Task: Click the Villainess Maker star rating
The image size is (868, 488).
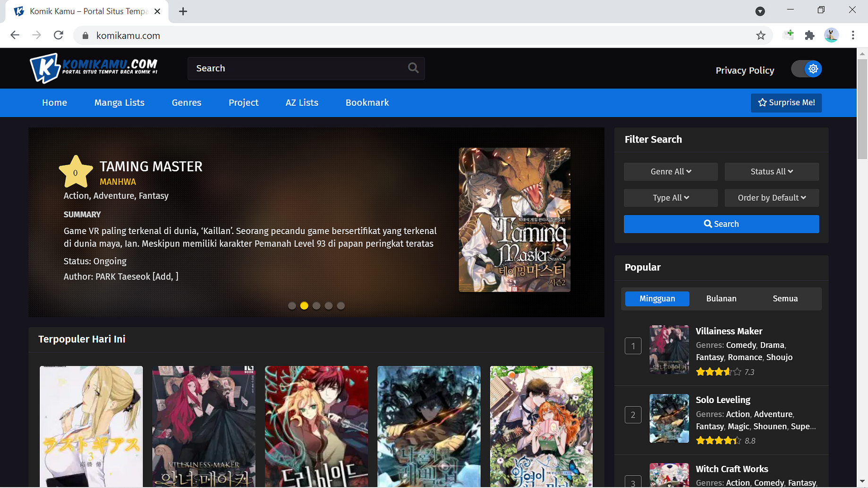Action: coord(718,372)
